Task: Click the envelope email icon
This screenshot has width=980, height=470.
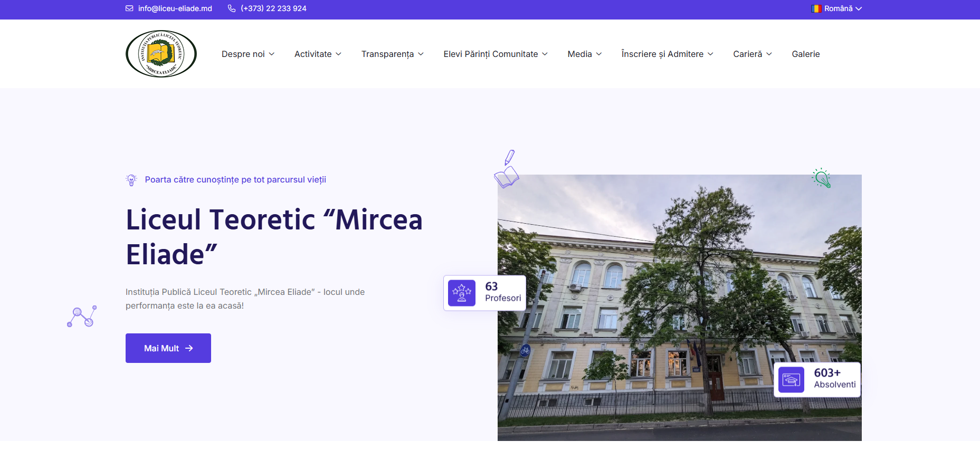Action: coord(129,8)
